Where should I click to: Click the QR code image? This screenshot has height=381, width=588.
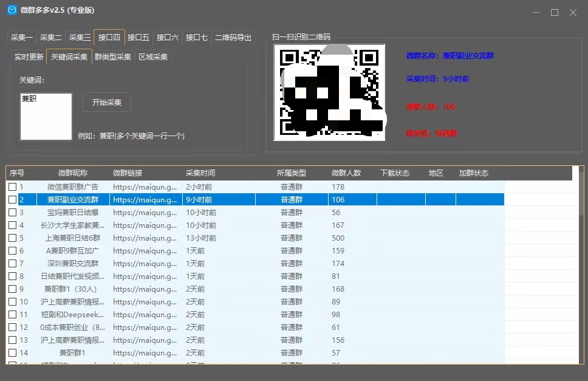point(329,92)
